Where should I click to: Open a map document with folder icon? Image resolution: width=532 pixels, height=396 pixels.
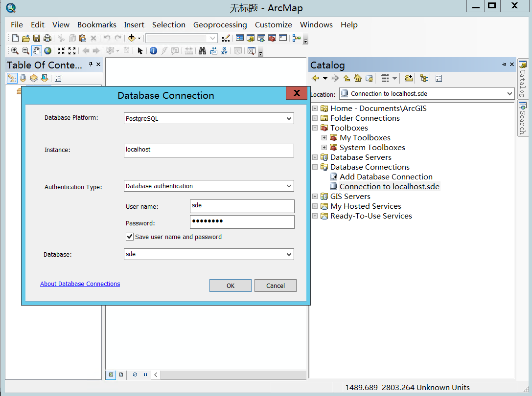point(26,38)
